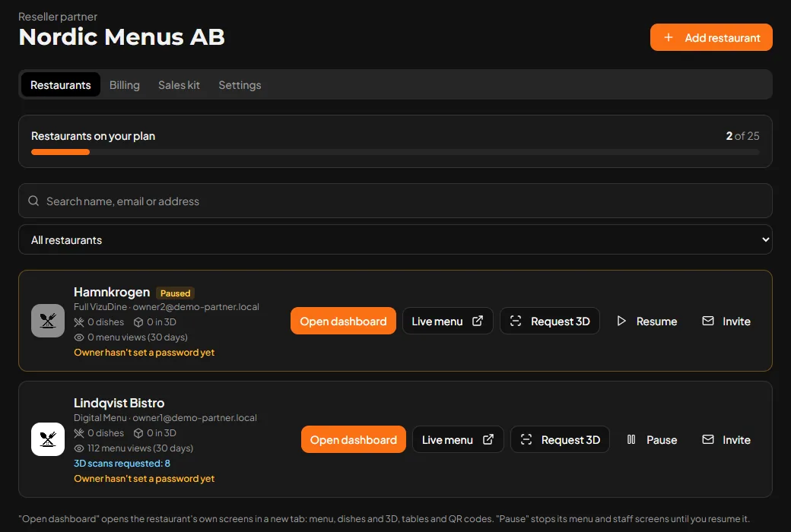Image resolution: width=791 pixels, height=532 pixels.
Task: Click the dishes utensil icon under Lindqvist Bistro
Action: (79, 433)
